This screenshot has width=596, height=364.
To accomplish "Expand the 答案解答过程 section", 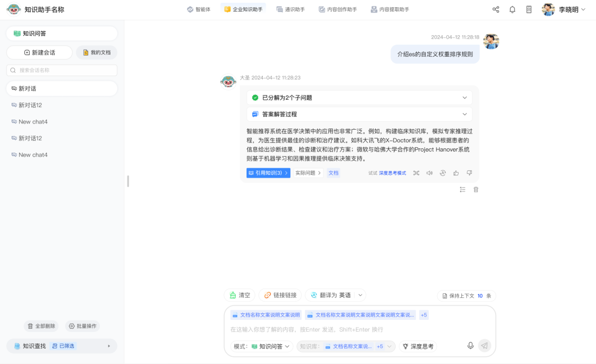I will click(464, 114).
